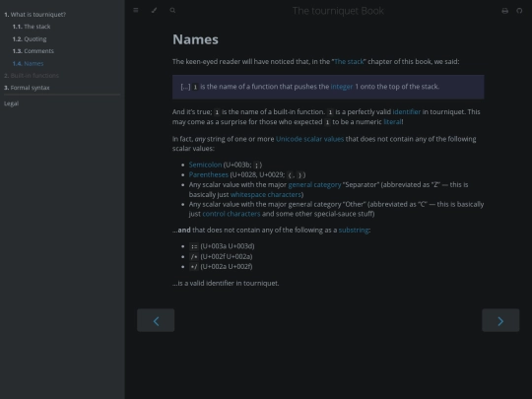Click the 'Names' page heading
The width and height of the screenshot is (532, 399).
[x=195, y=39]
